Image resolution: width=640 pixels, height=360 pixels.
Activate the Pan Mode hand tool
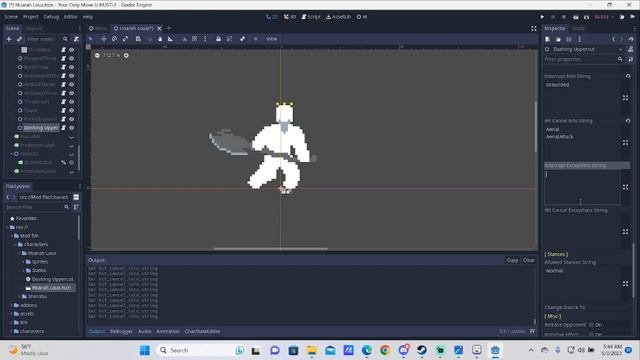[x=160, y=39]
